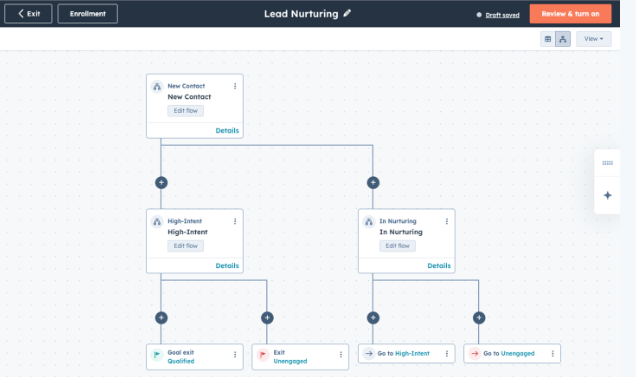Click the sparkle assistant icon in side panel

pos(607,195)
